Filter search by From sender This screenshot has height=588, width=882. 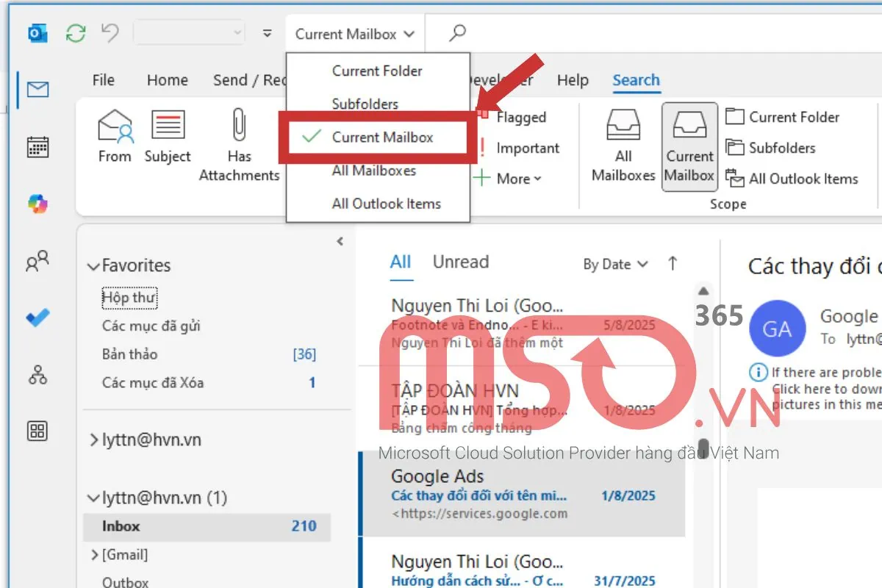[115, 136]
